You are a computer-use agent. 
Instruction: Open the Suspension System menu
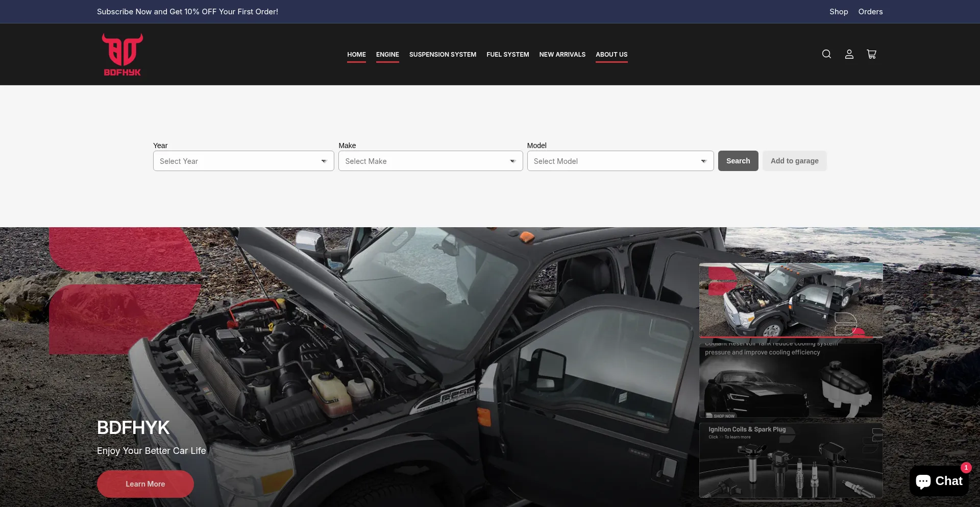pyautogui.click(x=443, y=55)
